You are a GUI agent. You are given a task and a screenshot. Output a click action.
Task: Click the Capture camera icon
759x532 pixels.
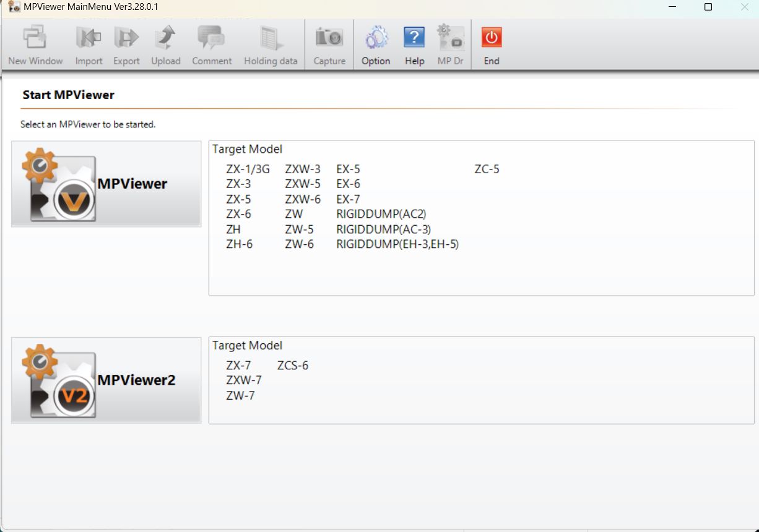tap(329, 37)
